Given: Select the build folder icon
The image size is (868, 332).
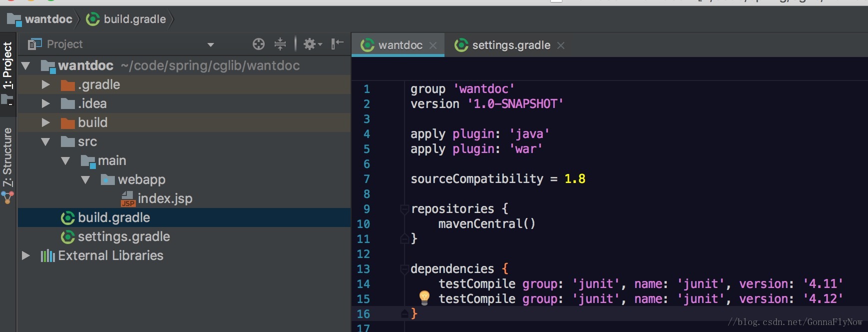Looking at the screenshot, I should pos(67,123).
